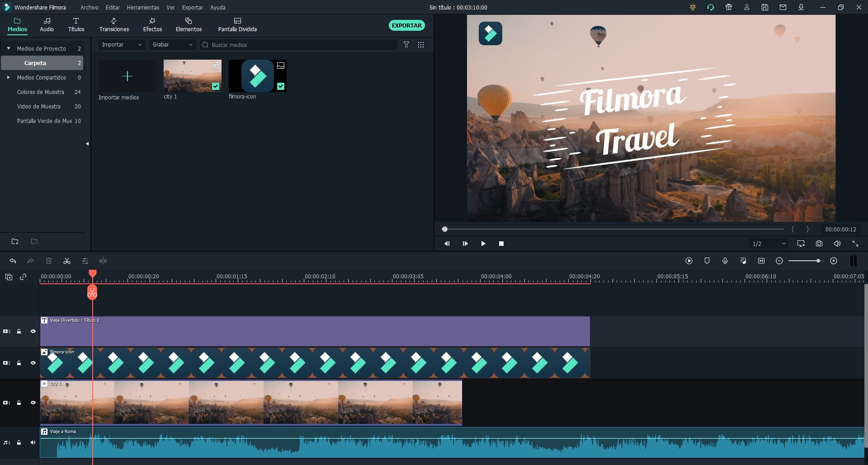Click the preview progress scrubber handle
Image resolution: width=868 pixels, height=465 pixels.
[x=445, y=229]
